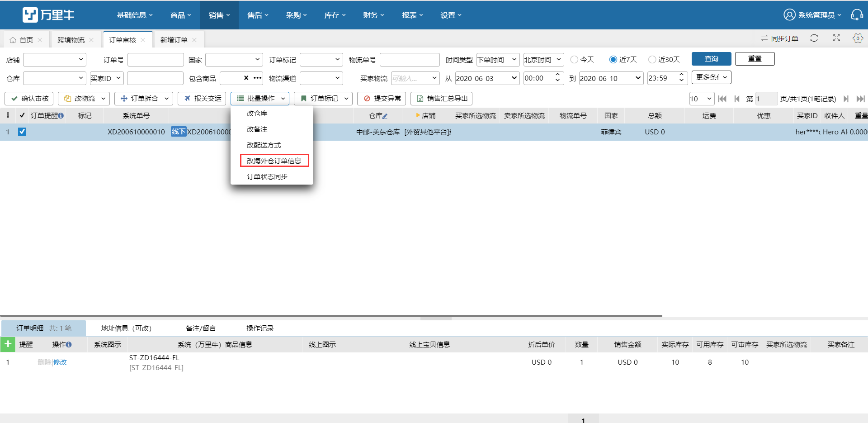Click the 提交异常 button
The height and width of the screenshot is (423, 868).
point(382,98)
